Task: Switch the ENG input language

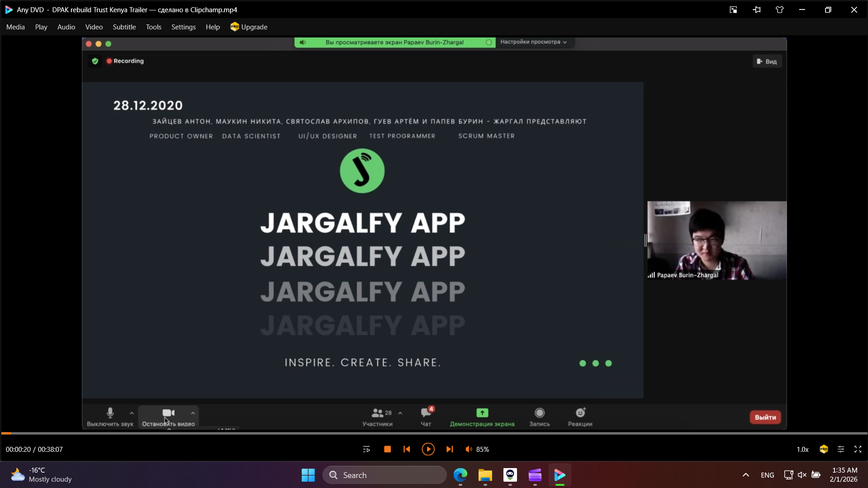Action: (x=768, y=475)
